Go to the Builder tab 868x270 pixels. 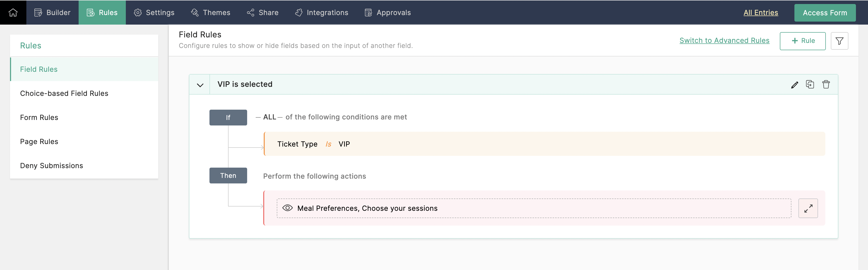(x=52, y=13)
